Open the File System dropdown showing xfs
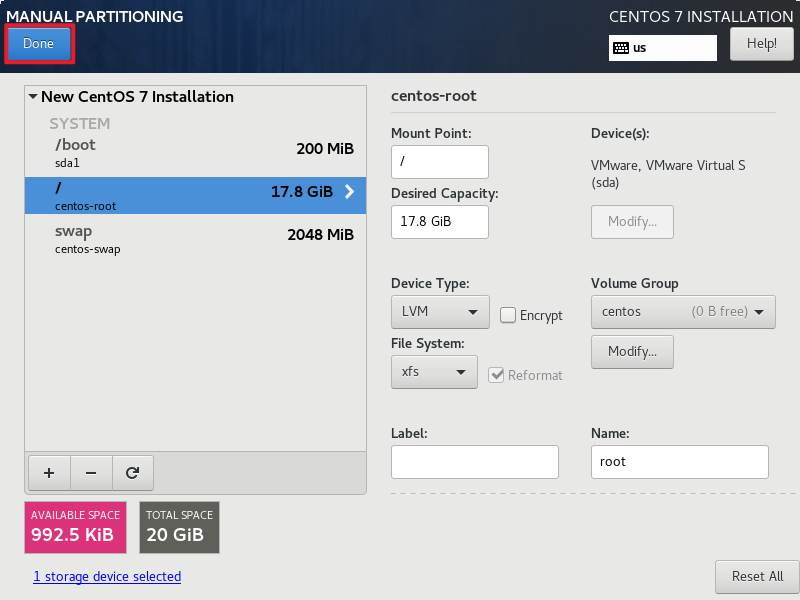Viewport: 800px width, 600px height. [x=434, y=371]
